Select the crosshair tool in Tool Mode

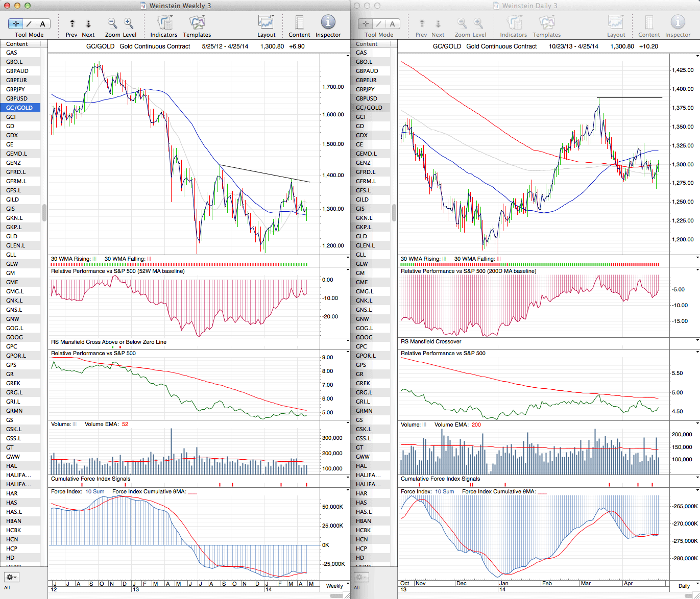pos(16,24)
